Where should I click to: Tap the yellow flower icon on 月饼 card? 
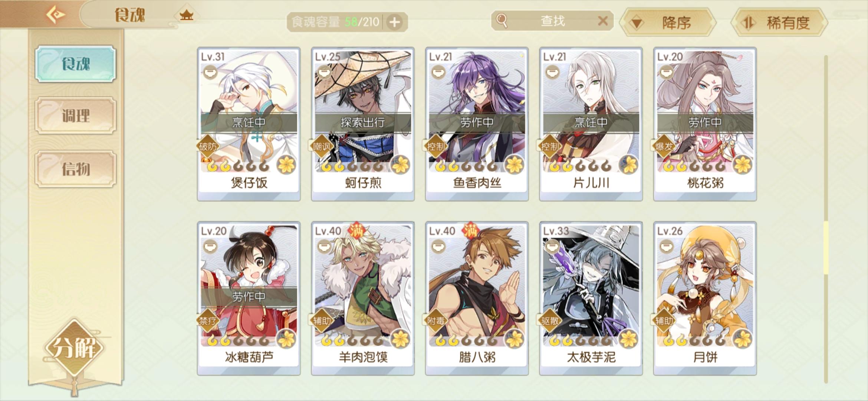tap(742, 339)
